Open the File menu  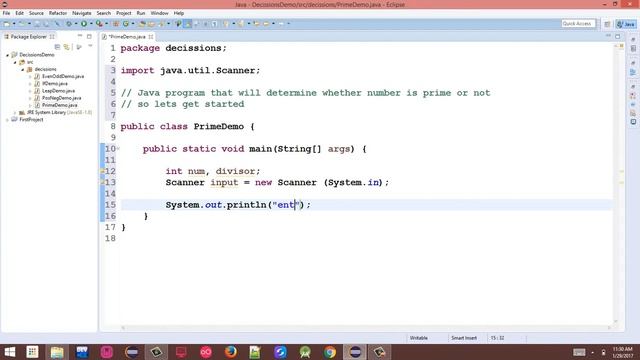(6, 13)
